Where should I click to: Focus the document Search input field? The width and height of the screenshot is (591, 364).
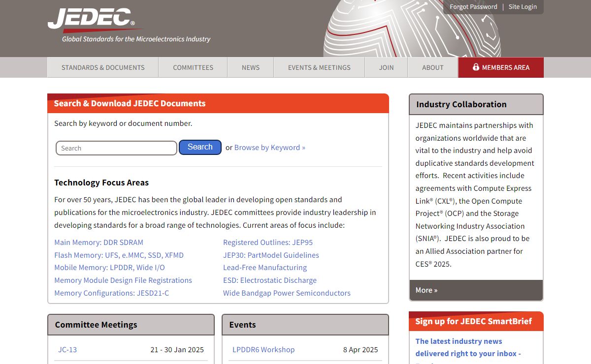[116, 148]
